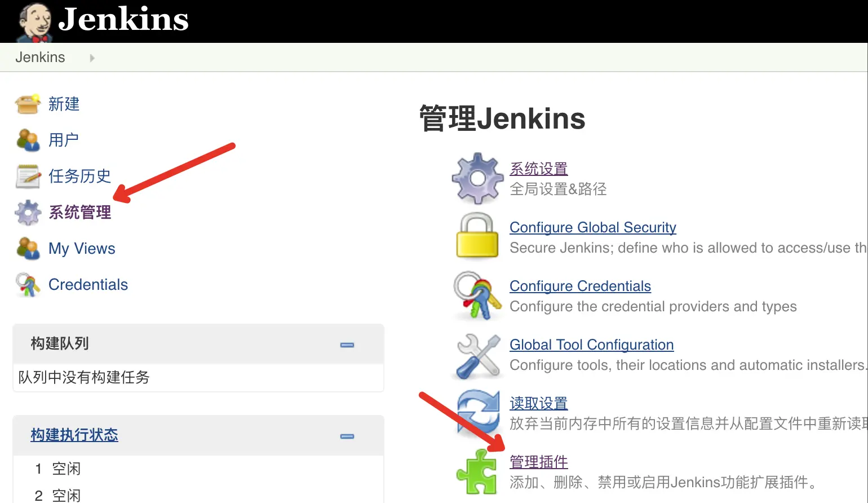Click the Configure Credentials keys icon
This screenshot has height=503, width=868.
pos(477,295)
